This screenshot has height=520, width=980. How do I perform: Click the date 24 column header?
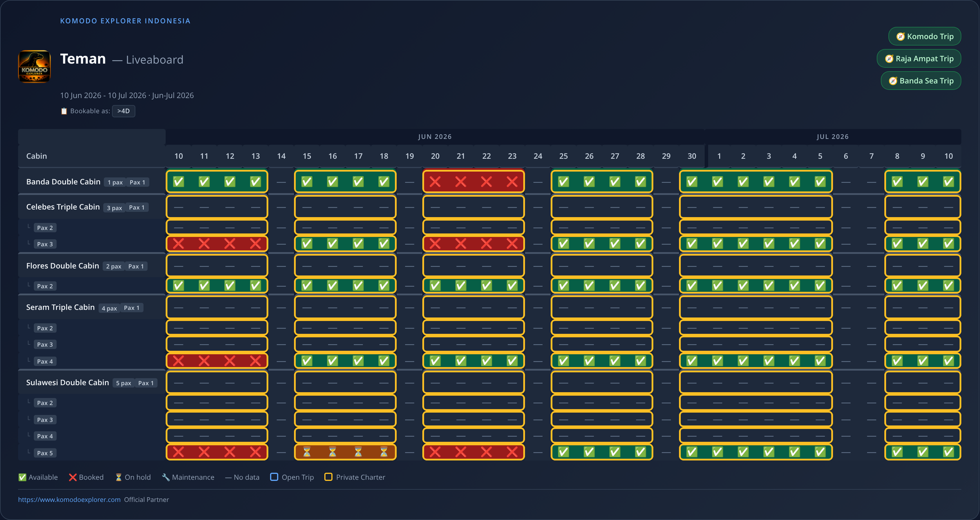538,156
